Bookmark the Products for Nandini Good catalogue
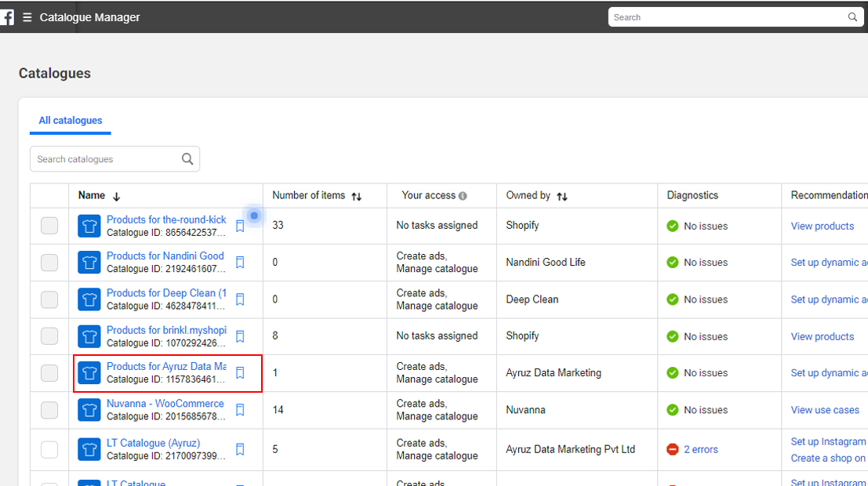This screenshot has width=868, height=486. point(240,263)
